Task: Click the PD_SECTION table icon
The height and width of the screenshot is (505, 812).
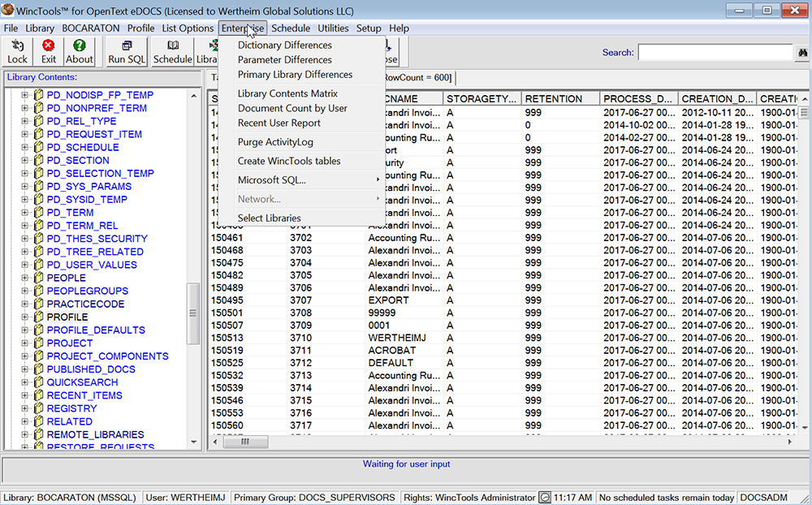Action: tap(38, 160)
